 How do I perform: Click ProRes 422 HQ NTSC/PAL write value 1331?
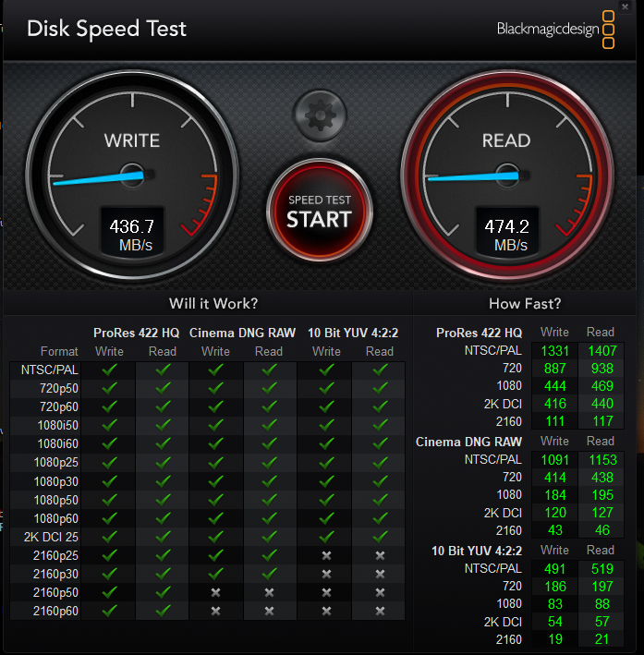pyautogui.click(x=554, y=350)
